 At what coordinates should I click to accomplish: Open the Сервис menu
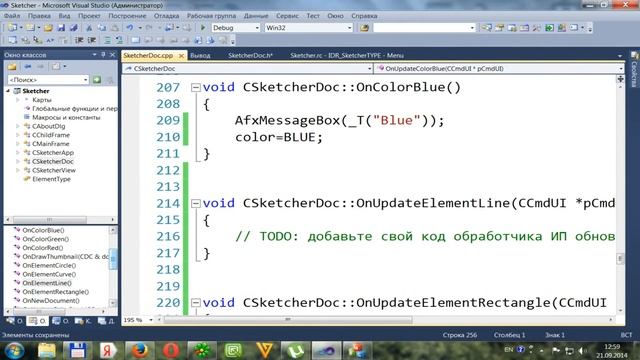287,16
